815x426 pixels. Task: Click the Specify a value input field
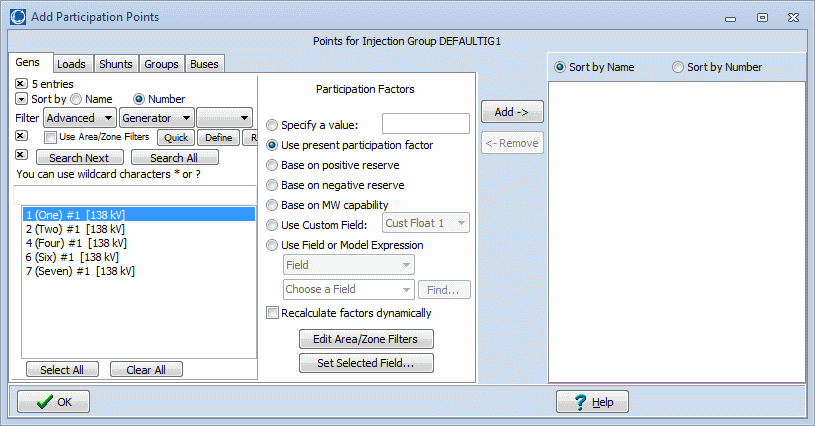[x=425, y=124]
